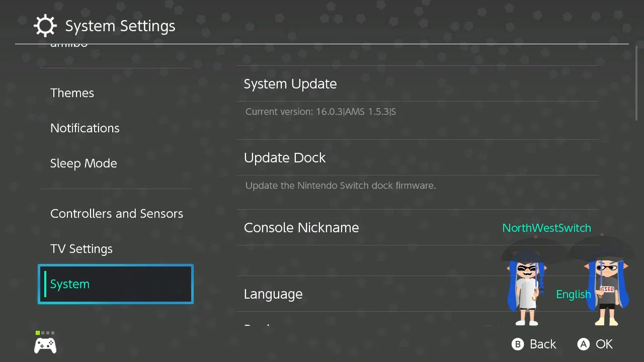Go to Controllers and Sensors
The width and height of the screenshot is (644, 362).
(x=116, y=214)
